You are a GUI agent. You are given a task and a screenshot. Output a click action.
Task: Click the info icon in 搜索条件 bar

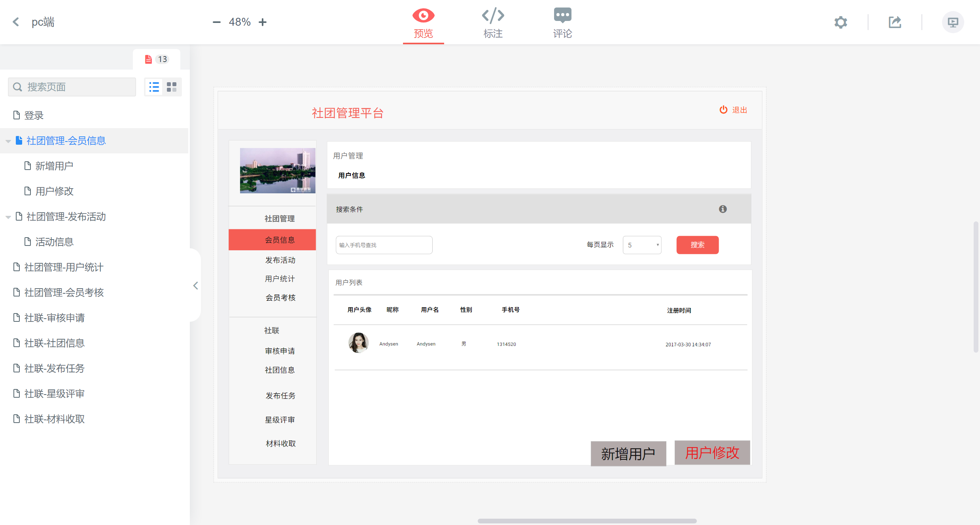[723, 209]
